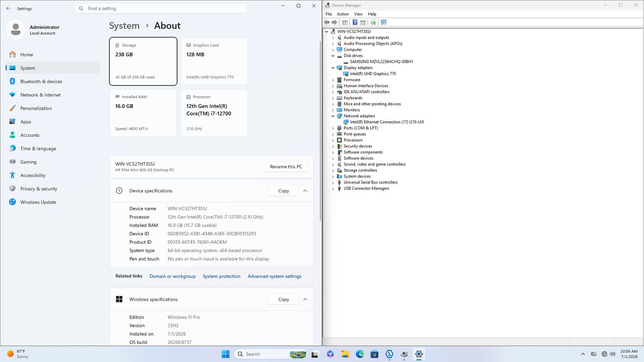Collapse the Windows specifications section
This screenshot has height=362, width=644.
305,299
